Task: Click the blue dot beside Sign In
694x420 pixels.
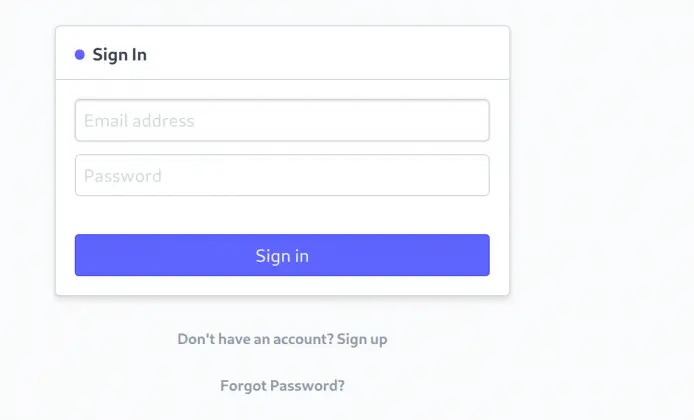Action: (80, 55)
